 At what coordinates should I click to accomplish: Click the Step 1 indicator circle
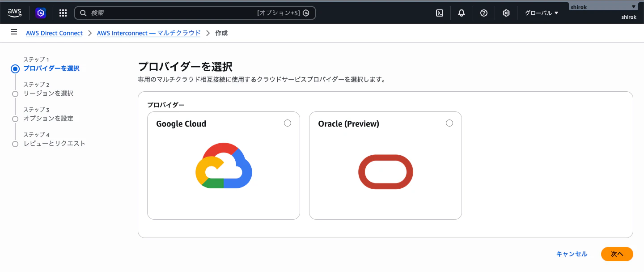[15, 68]
